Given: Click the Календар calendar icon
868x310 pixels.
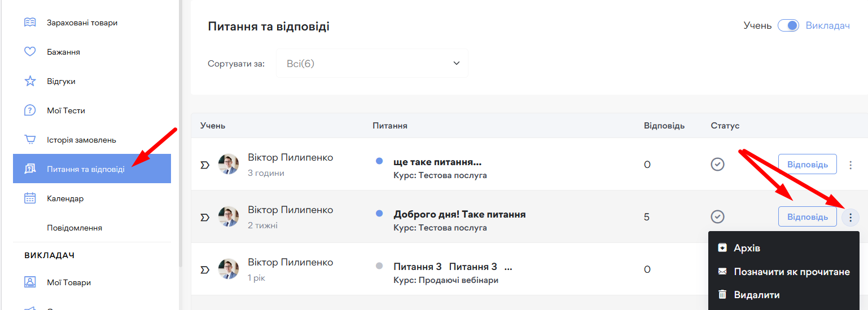Looking at the screenshot, I should point(30,198).
